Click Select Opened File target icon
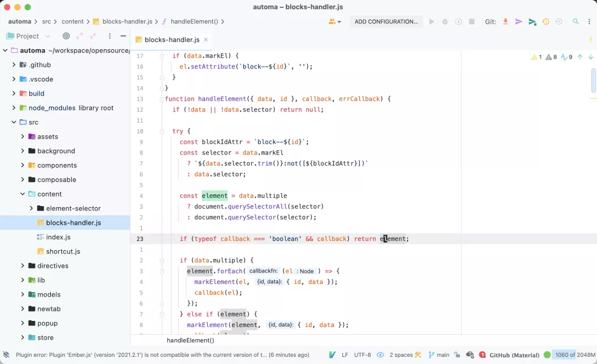This screenshot has width=597, height=364. click(x=66, y=36)
